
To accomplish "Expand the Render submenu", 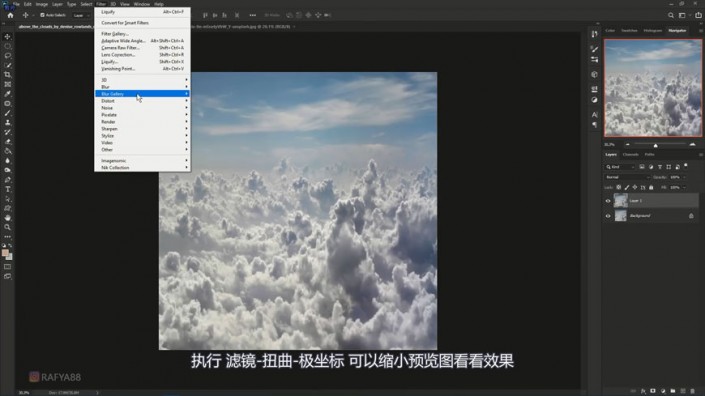I will [x=142, y=122].
